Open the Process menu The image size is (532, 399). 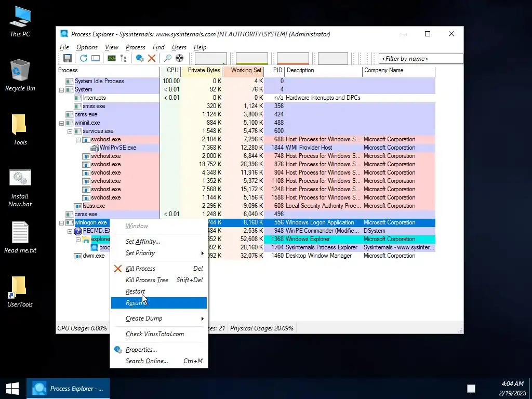[x=136, y=47]
